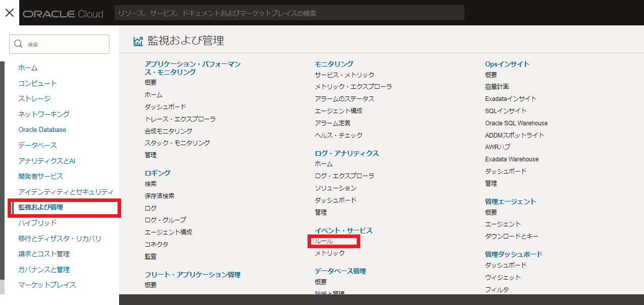Focus the top resource search bar
The image size is (644, 305).
289,13
